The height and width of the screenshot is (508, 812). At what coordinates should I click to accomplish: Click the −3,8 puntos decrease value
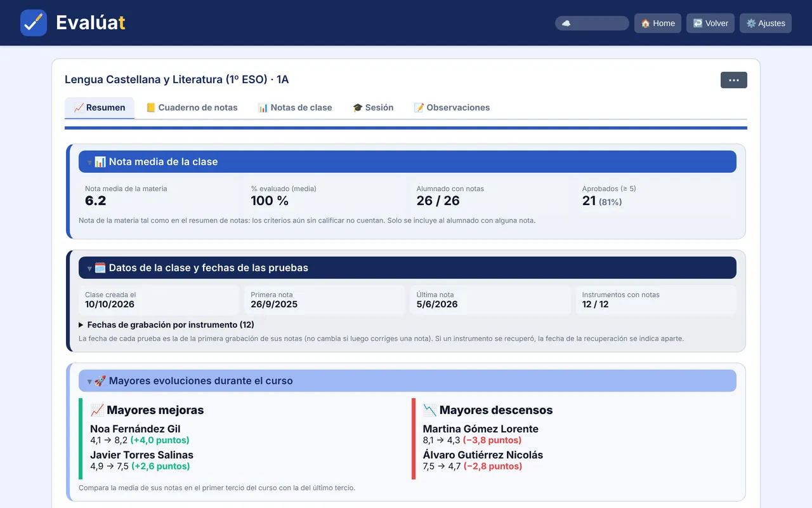[x=492, y=440]
